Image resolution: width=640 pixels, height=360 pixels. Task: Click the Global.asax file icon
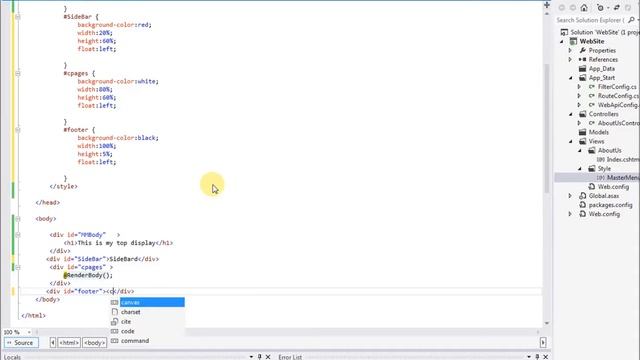(x=582, y=196)
